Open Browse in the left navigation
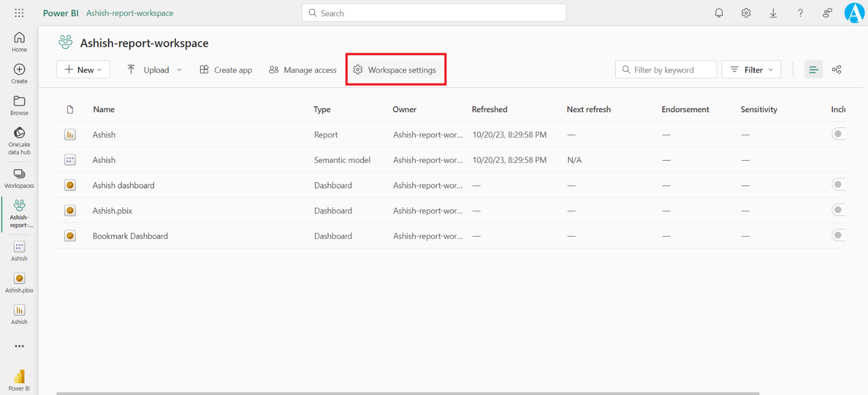This screenshot has height=395, width=868. click(19, 105)
